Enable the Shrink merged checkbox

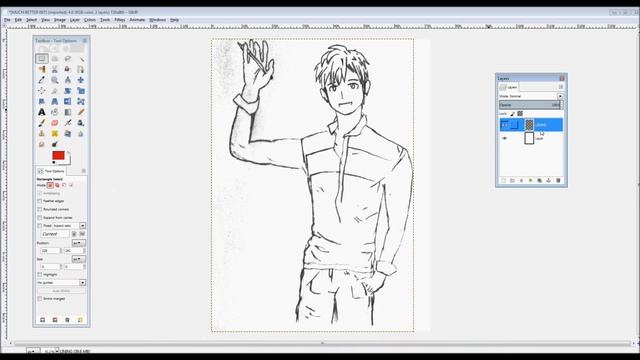(x=40, y=299)
